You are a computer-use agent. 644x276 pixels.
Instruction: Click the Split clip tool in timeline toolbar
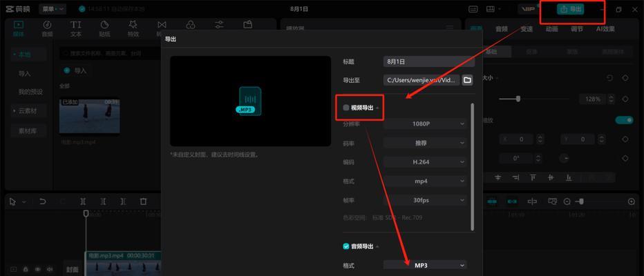(83, 201)
